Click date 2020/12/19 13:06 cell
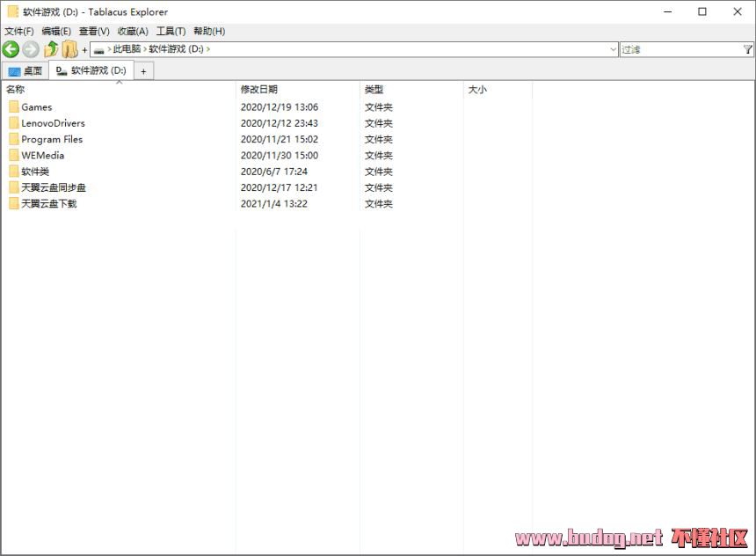Image resolution: width=756 pixels, height=556 pixels. 280,107
